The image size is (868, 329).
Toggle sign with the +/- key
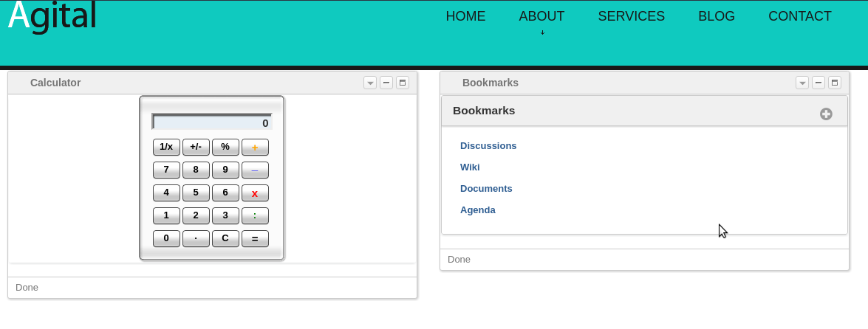196,147
